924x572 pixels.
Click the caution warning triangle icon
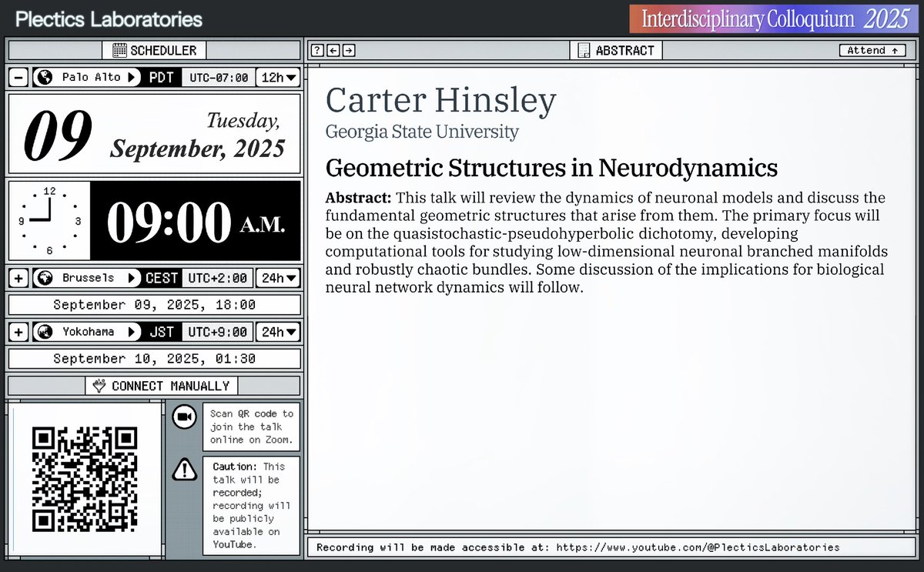[183, 468]
